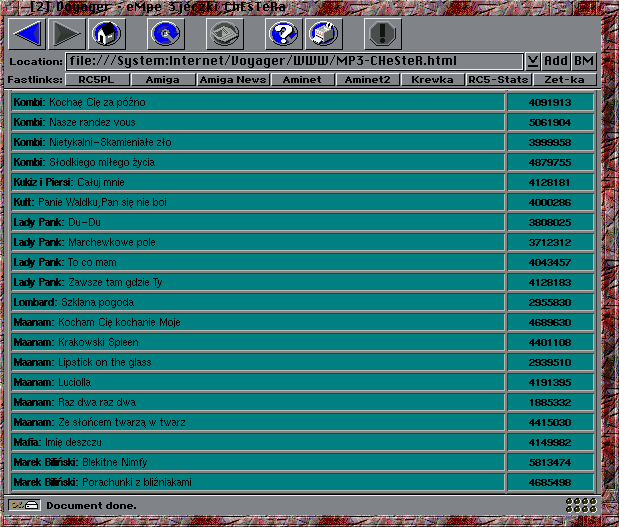
Task: Select row Marek Biliński: Blekitne Nimfy
Action: 258,462
